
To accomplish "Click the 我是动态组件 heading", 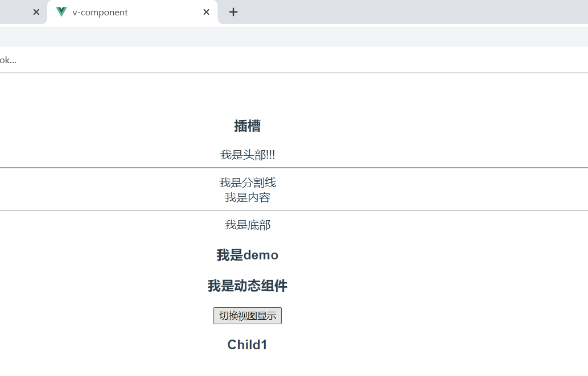I will click(247, 286).
